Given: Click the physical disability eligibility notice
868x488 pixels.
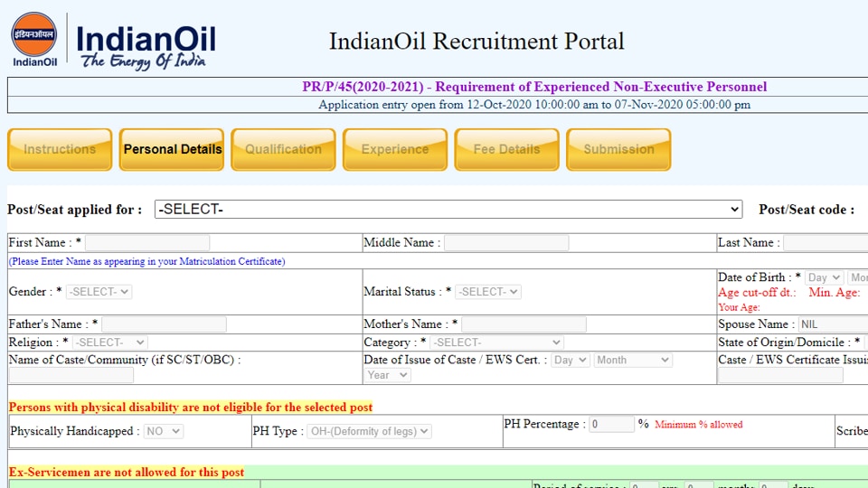Looking at the screenshot, I should (x=191, y=408).
